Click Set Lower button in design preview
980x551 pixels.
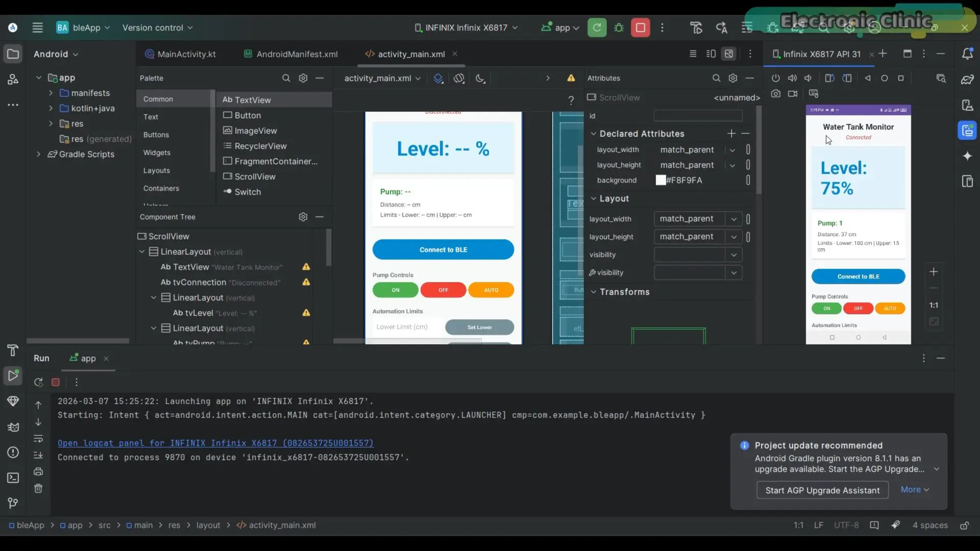(480, 327)
